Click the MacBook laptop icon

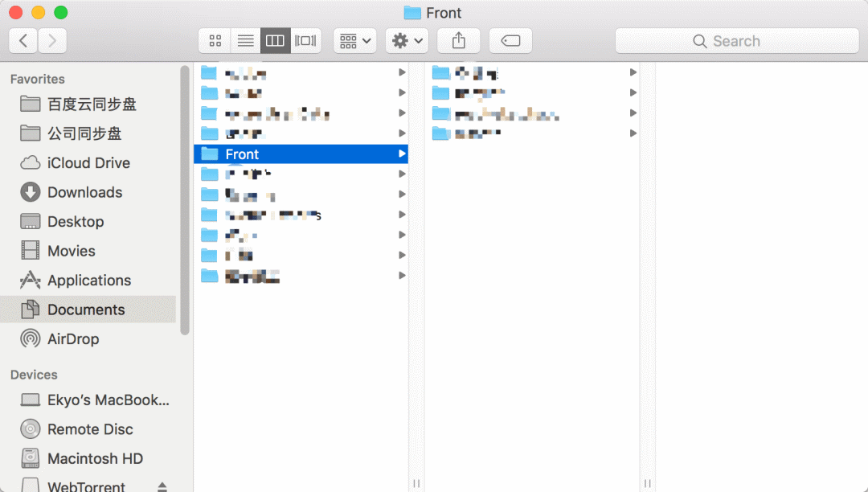(x=30, y=400)
